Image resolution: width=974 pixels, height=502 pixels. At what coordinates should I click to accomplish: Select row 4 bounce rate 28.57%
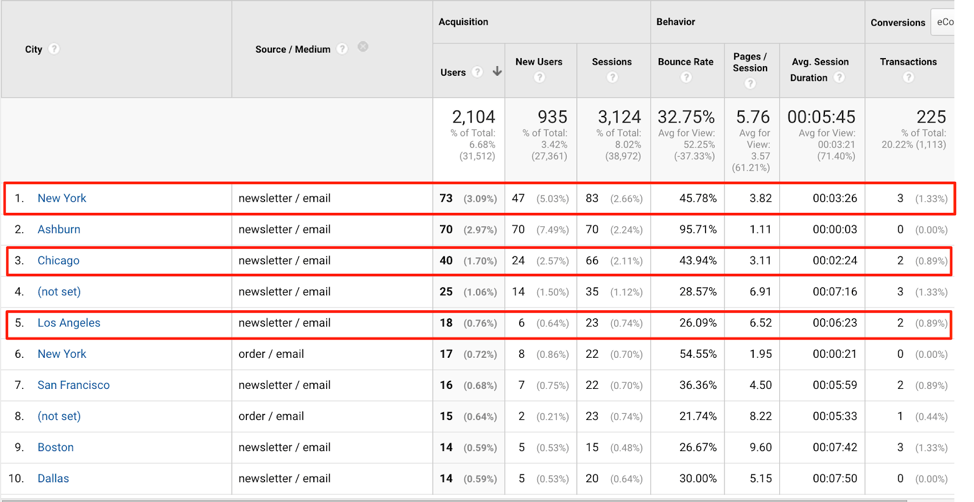coord(698,291)
